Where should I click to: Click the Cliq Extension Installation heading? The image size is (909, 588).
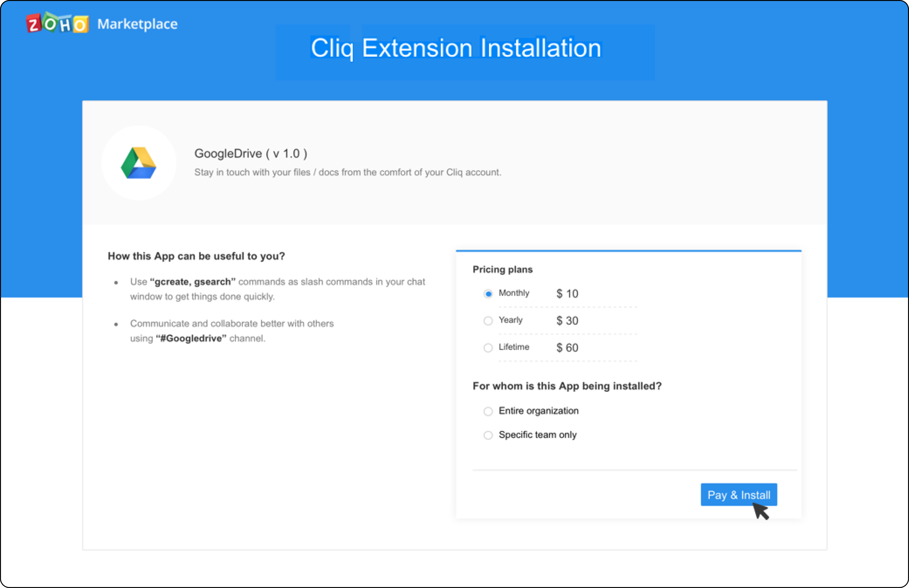click(x=456, y=48)
